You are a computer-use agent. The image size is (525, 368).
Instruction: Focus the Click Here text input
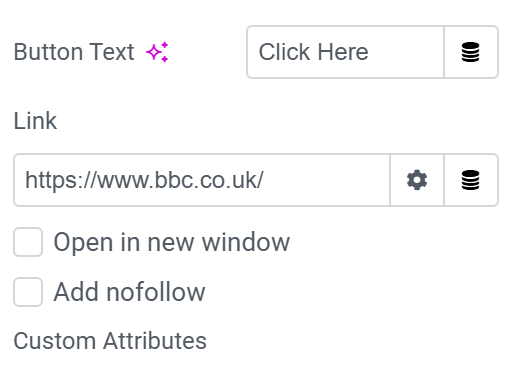click(346, 52)
